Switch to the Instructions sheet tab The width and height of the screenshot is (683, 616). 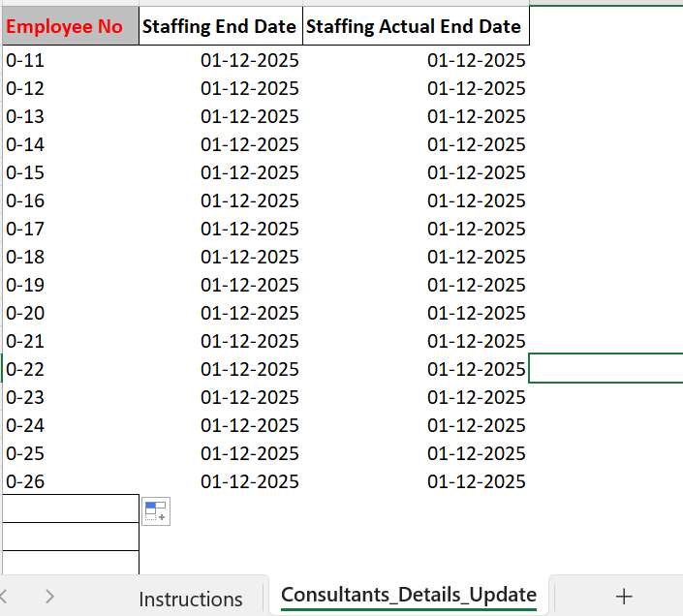[x=190, y=599]
